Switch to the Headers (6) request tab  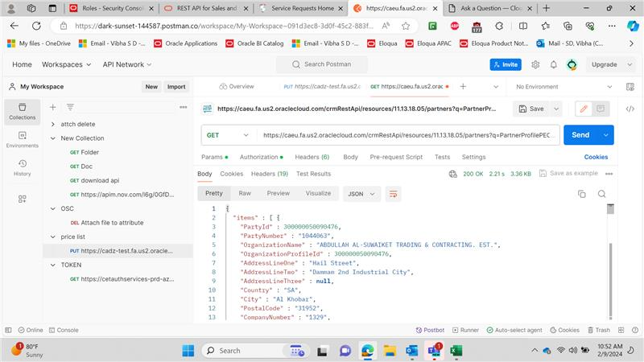tap(312, 157)
